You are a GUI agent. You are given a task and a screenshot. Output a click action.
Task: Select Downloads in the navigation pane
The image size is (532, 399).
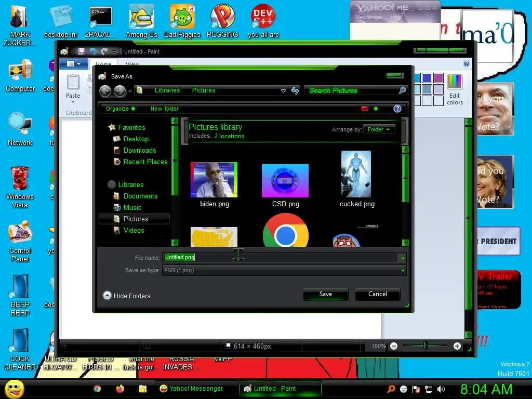pos(135,150)
